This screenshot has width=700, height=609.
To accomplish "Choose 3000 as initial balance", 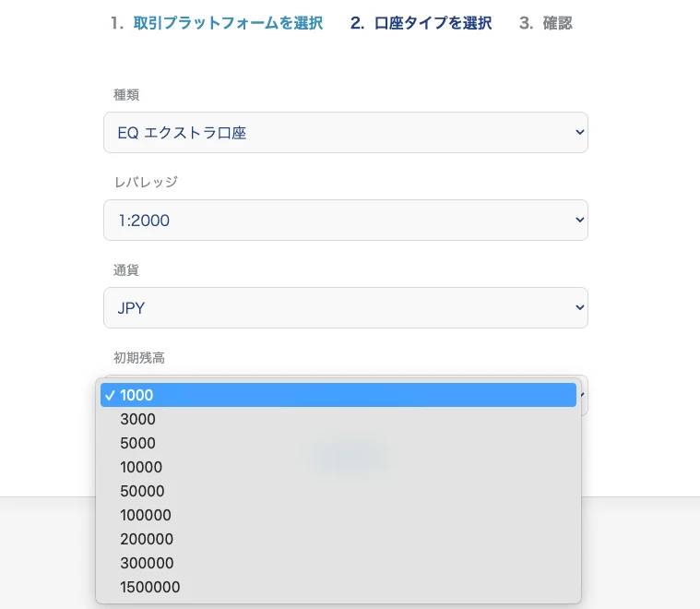I will point(338,419).
